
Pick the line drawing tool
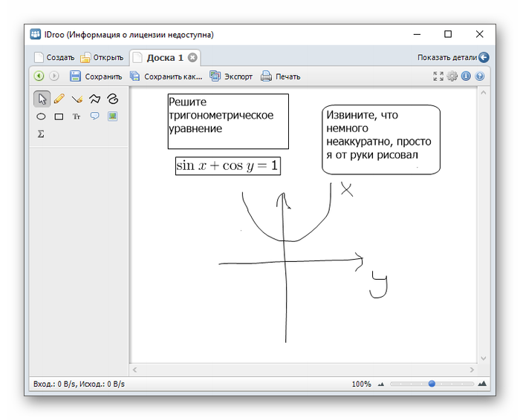click(x=77, y=99)
